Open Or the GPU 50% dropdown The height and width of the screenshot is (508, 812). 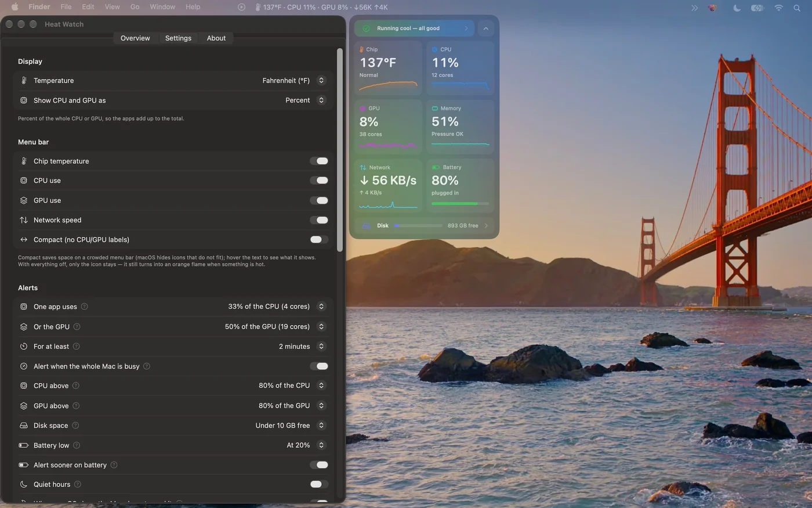tap(275, 327)
